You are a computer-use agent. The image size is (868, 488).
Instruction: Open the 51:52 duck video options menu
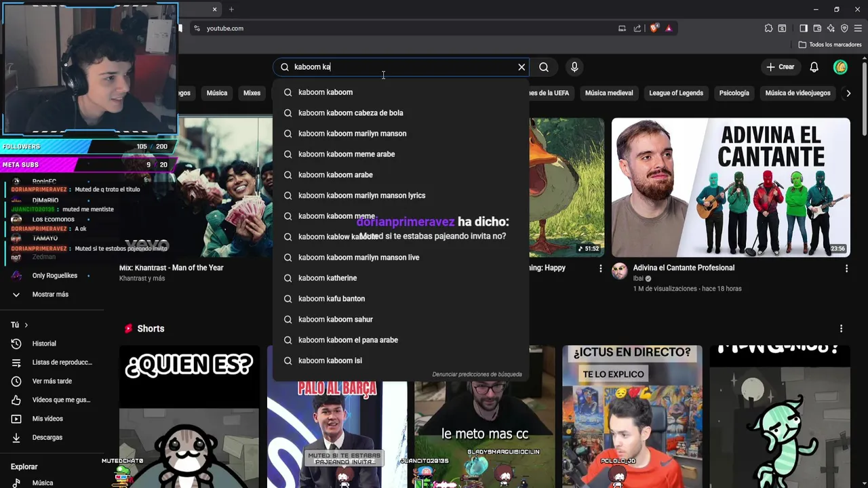pyautogui.click(x=600, y=268)
